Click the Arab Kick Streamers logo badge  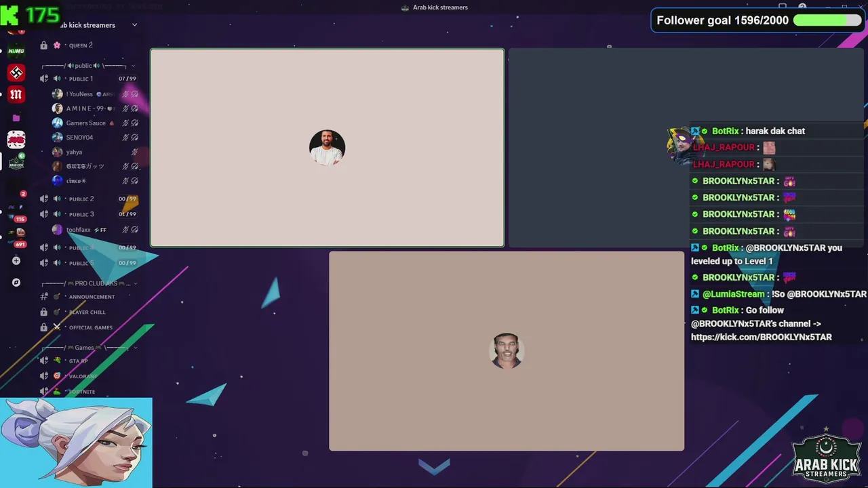coord(826,455)
